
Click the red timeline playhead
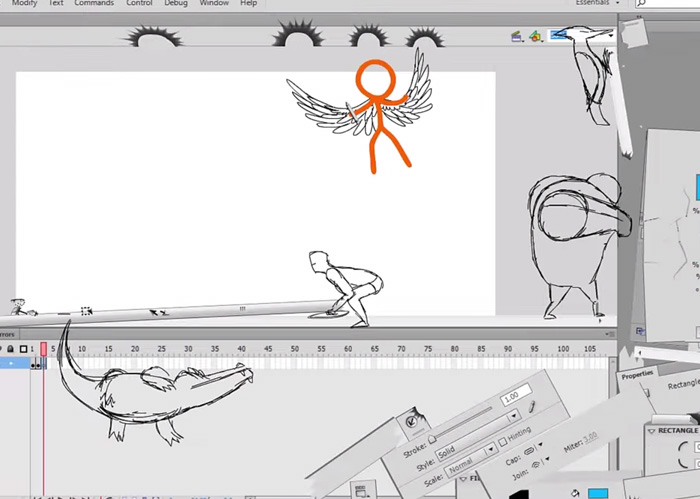[43, 349]
